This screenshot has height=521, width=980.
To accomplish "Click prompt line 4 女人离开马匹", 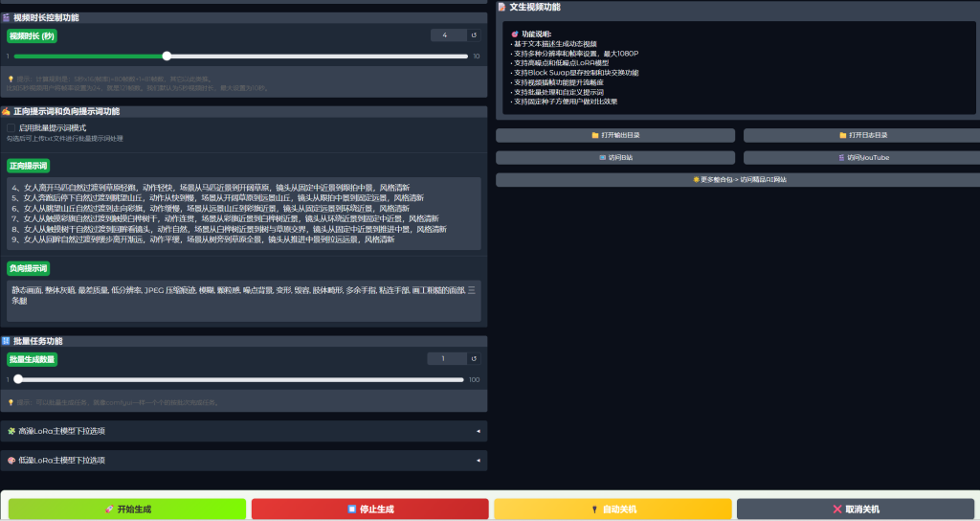I will click(212, 188).
